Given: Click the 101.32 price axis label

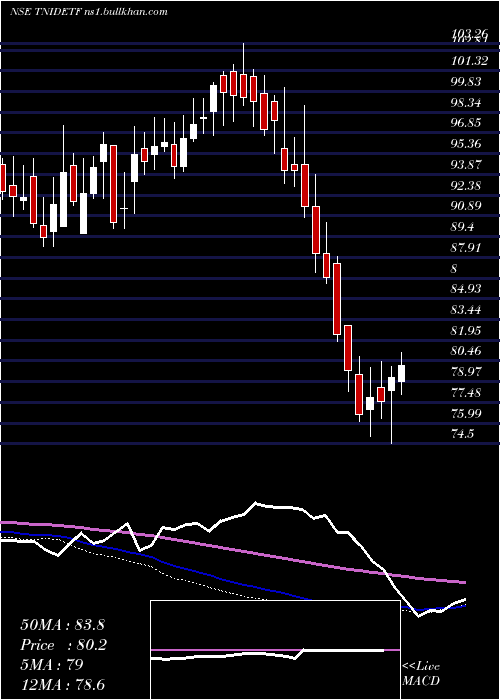Looking at the screenshot, I should coord(469,61).
